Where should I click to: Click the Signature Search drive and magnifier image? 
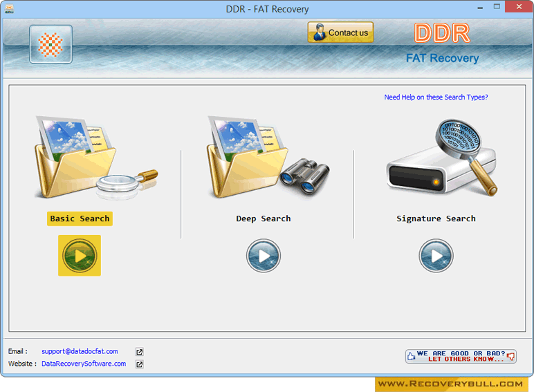[442, 158]
